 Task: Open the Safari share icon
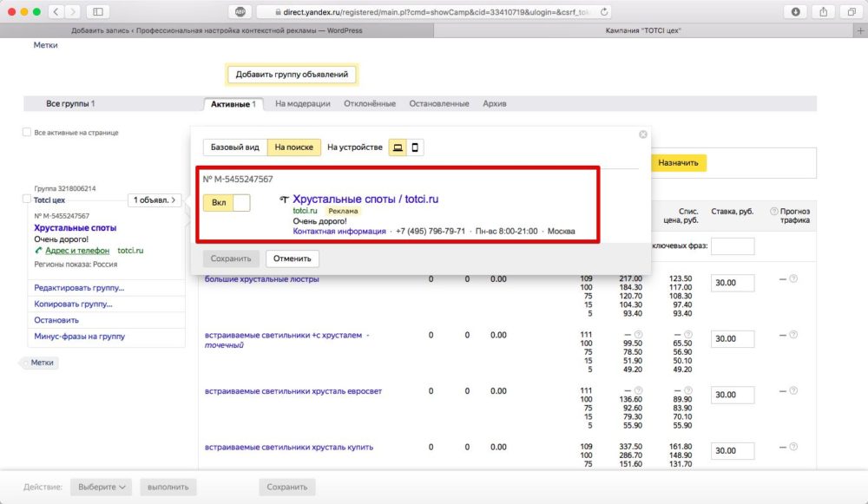click(824, 11)
